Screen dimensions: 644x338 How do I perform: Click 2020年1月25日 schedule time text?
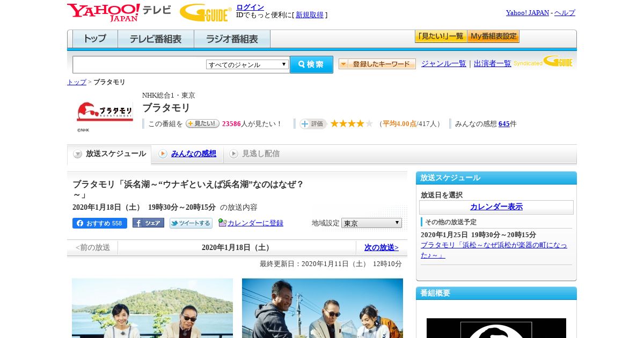(478, 235)
